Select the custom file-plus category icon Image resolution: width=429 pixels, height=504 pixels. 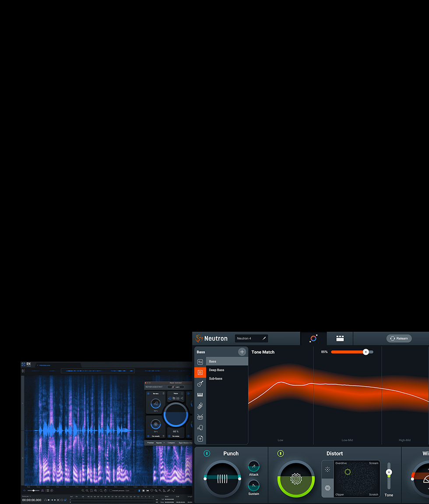(200, 438)
